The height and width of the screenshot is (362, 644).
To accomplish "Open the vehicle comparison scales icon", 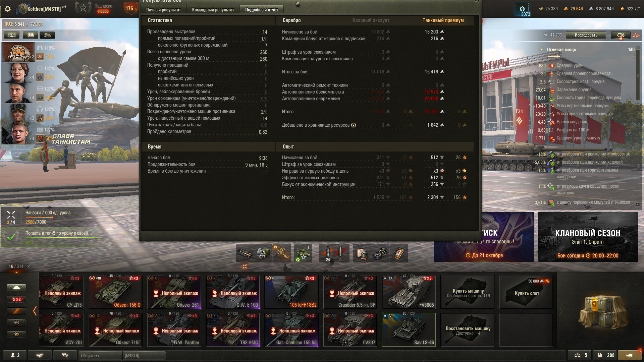I will (x=581, y=355).
